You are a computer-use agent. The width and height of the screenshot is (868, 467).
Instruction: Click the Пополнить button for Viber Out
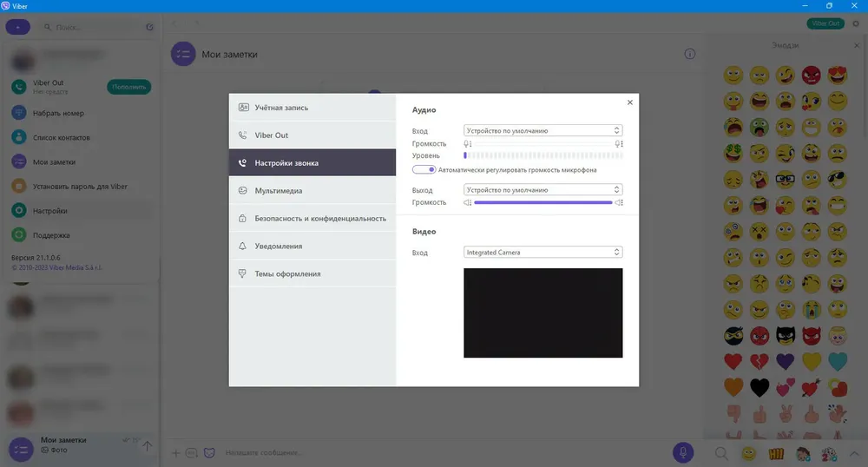pos(128,87)
